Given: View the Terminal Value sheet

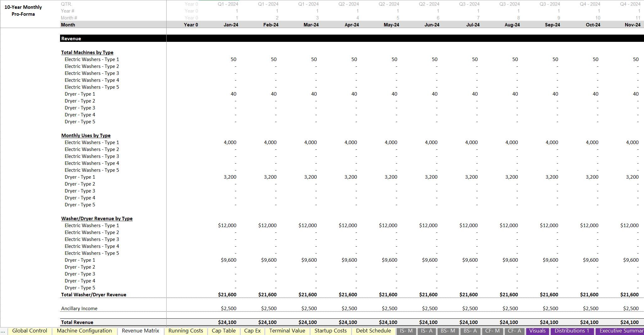Looking at the screenshot, I should [287, 331].
